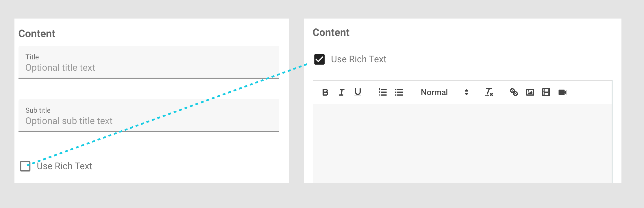Insert a numbered list
The height and width of the screenshot is (208, 644).
click(x=382, y=92)
